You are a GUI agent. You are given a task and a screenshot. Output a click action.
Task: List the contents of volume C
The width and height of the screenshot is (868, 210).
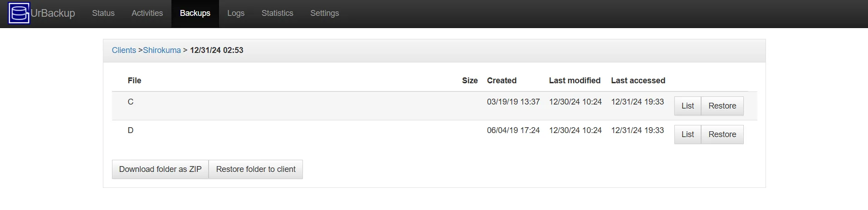688,106
